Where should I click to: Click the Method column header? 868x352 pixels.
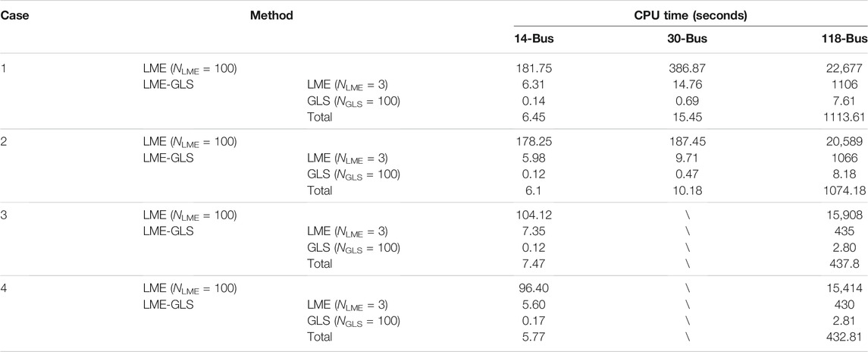tap(271, 15)
